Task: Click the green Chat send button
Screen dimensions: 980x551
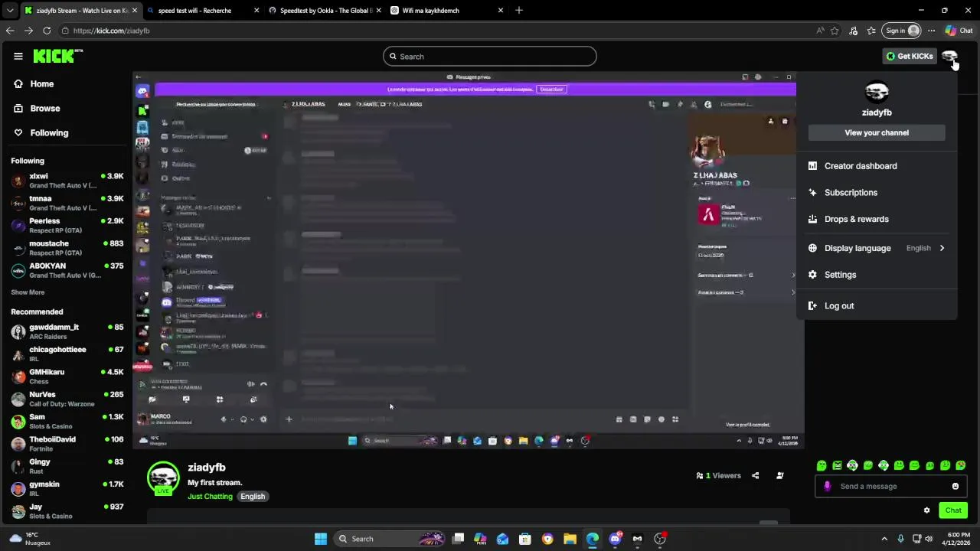Action: tap(953, 510)
